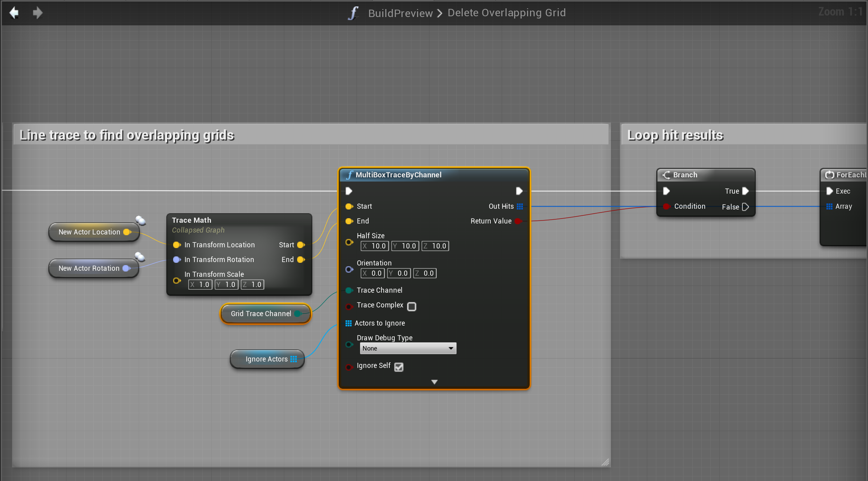
Task: Click the Actors to Ignore array pin
Action: [349, 323]
